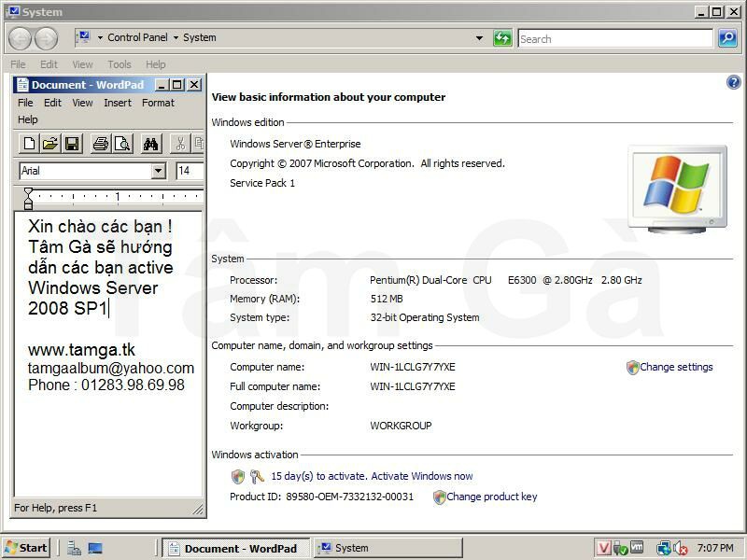The height and width of the screenshot is (560, 747).
Task: Expand the arrow before Control Panel breadcrumb
Action: (x=100, y=37)
